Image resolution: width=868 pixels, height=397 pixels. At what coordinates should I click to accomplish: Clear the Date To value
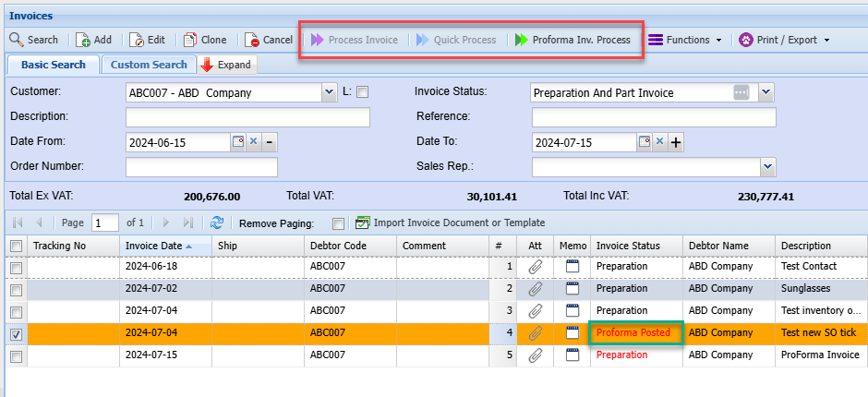point(659,142)
